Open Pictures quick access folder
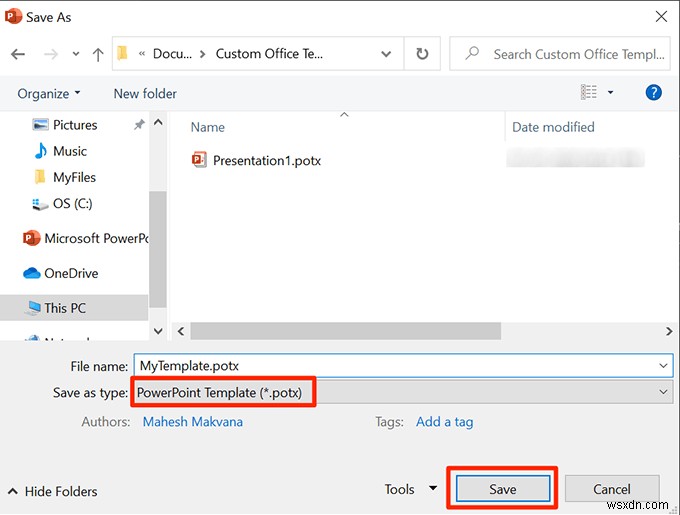 [x=75, y=125]
